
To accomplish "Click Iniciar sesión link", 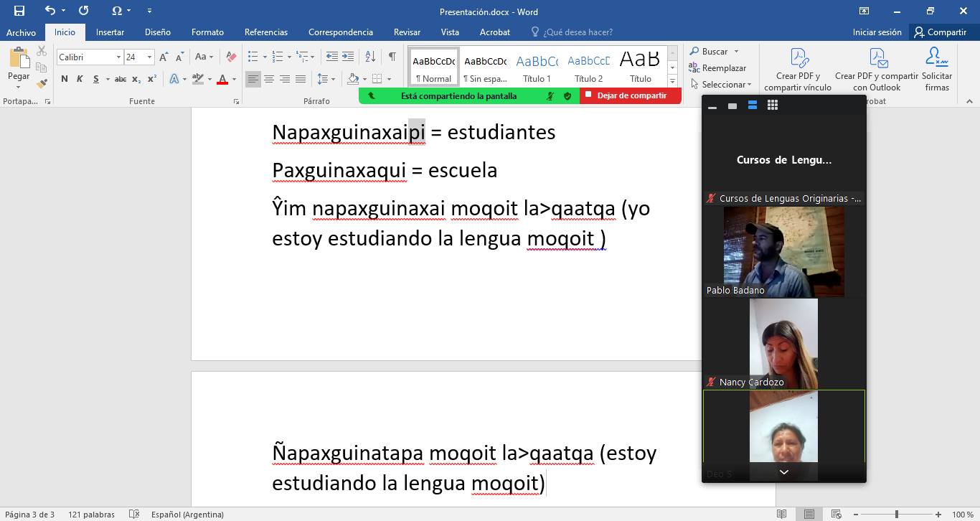I will tap(877, 32).
